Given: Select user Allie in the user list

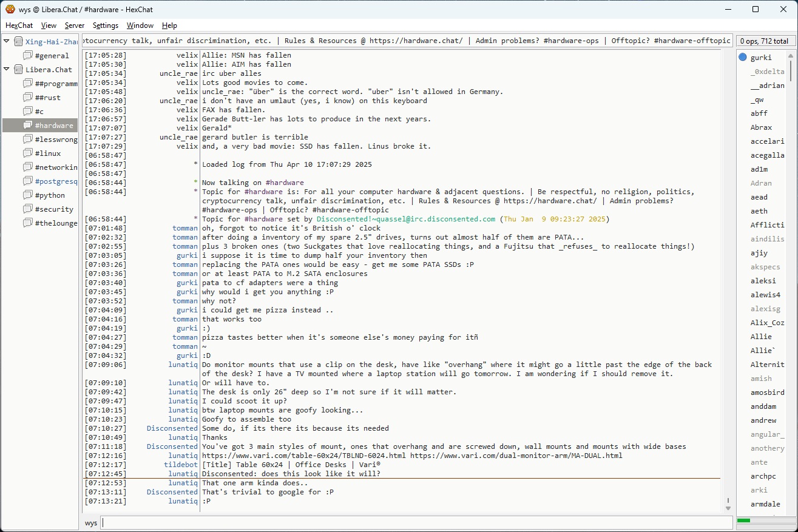Looking at the screenshot, I should 761,337.
